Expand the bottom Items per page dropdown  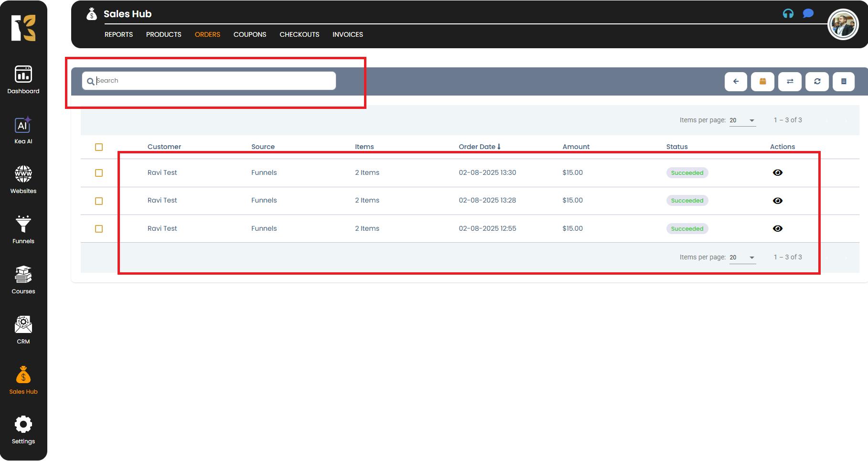pyautogui.click(x=742, y=257)
